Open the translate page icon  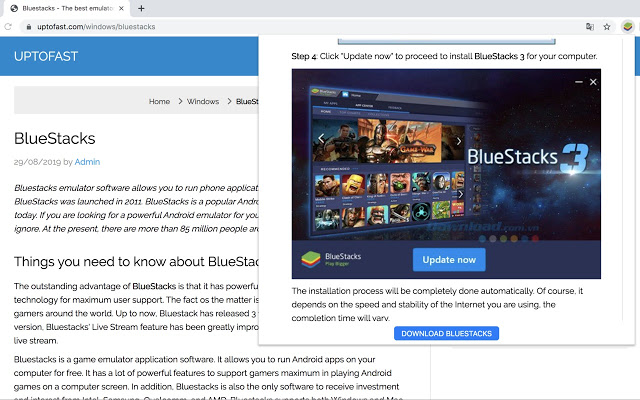pyautogui.click(x=590, y=27)
